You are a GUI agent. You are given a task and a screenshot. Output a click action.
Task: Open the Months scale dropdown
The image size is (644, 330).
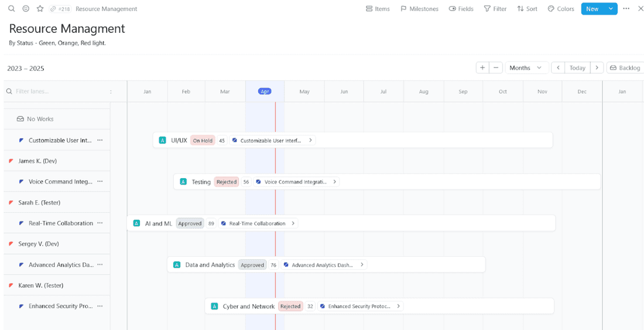click(x=527, y=68)
